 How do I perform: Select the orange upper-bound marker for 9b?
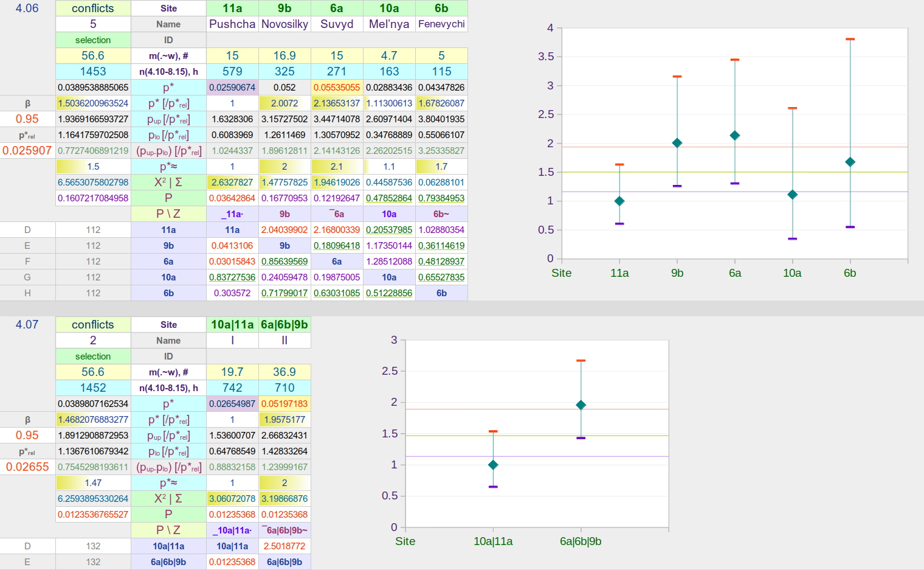[x=677, y=77]
